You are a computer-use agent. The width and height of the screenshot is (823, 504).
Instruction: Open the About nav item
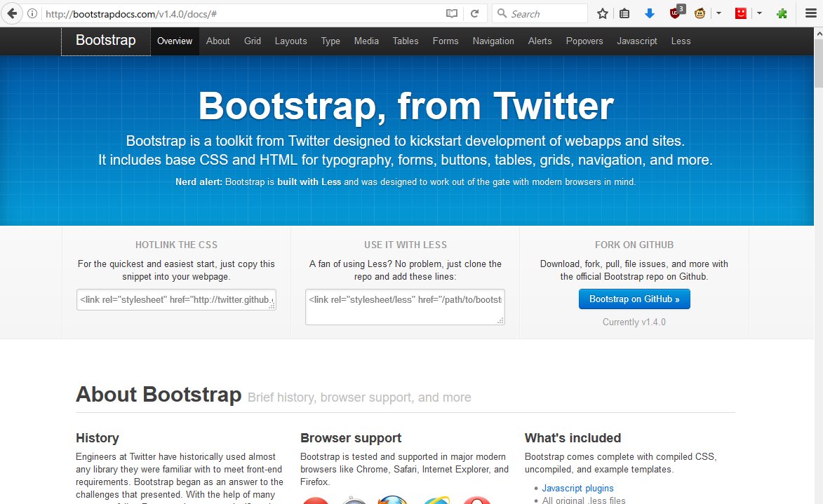(x=218, y=41)
